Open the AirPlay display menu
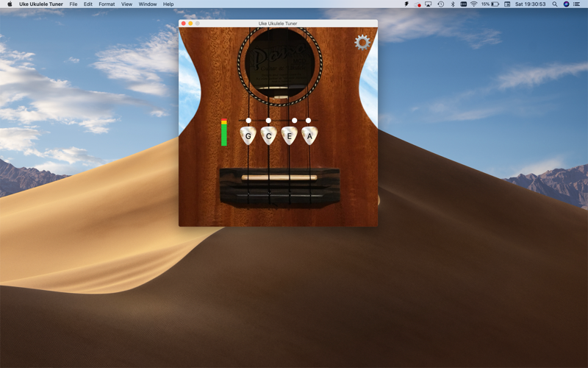The width and height of the screenshot is (588, 368). (x=429, y=4)
